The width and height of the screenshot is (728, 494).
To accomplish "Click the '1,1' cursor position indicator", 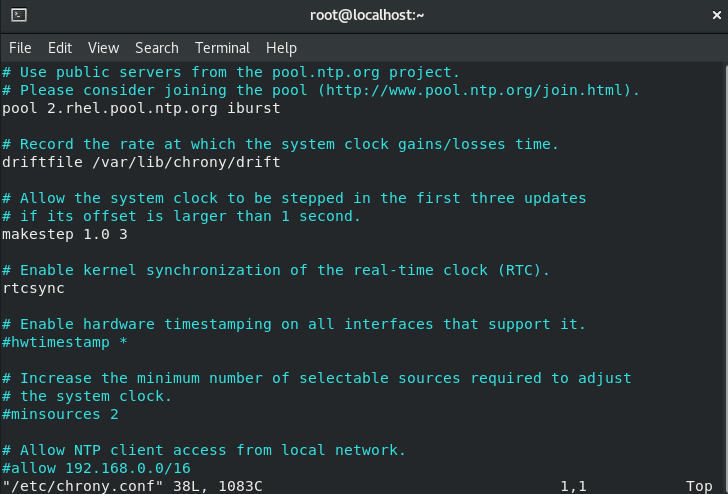I will coord(573,486).
